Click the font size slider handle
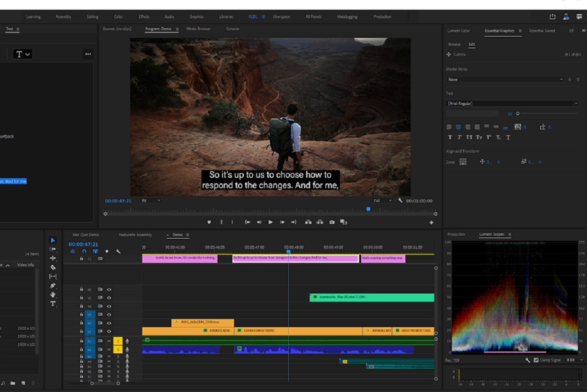 pyautogui.click(x=518, y=113)
